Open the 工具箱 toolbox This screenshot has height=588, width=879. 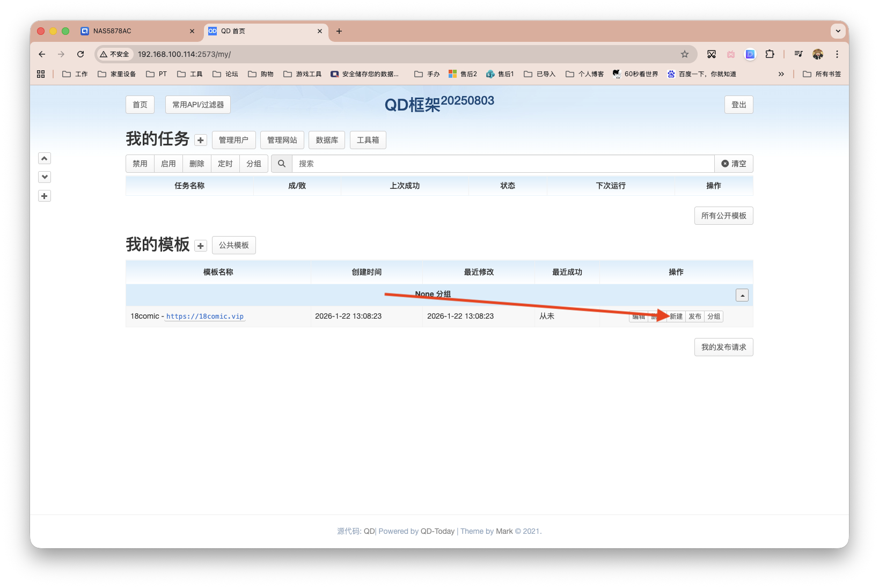pos(368,140)
